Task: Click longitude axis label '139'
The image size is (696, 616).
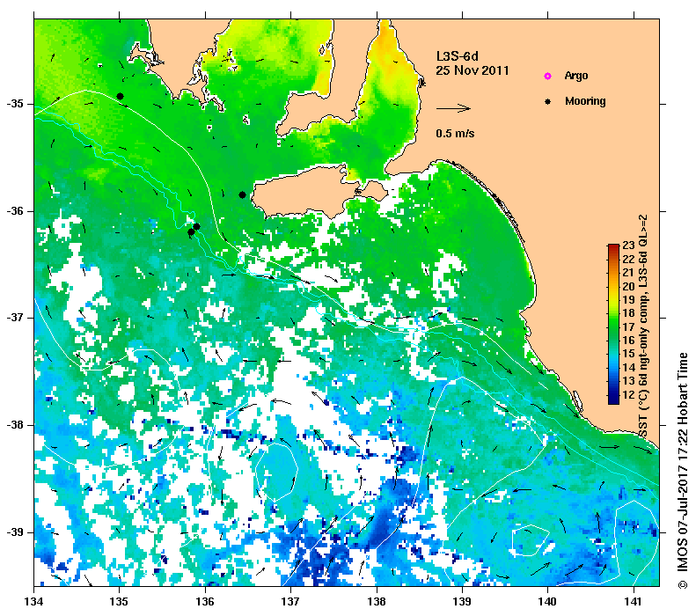Action: (462, 602)
